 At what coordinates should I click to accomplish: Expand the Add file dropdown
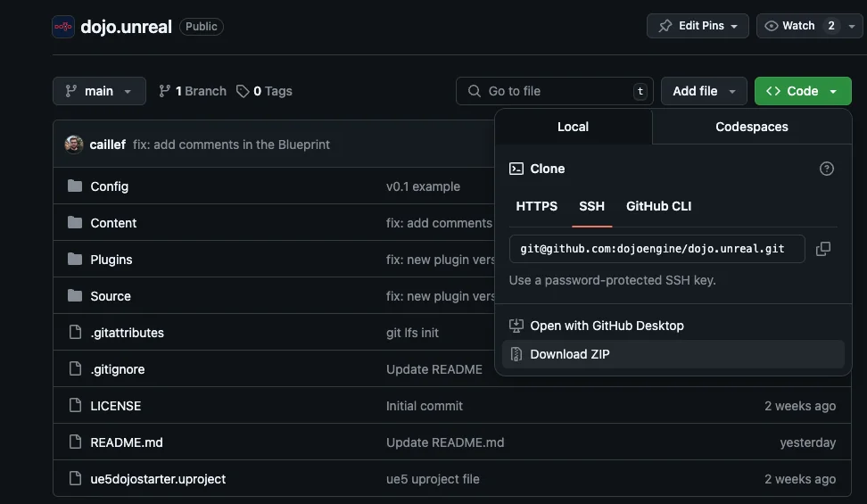click(704, 91)
